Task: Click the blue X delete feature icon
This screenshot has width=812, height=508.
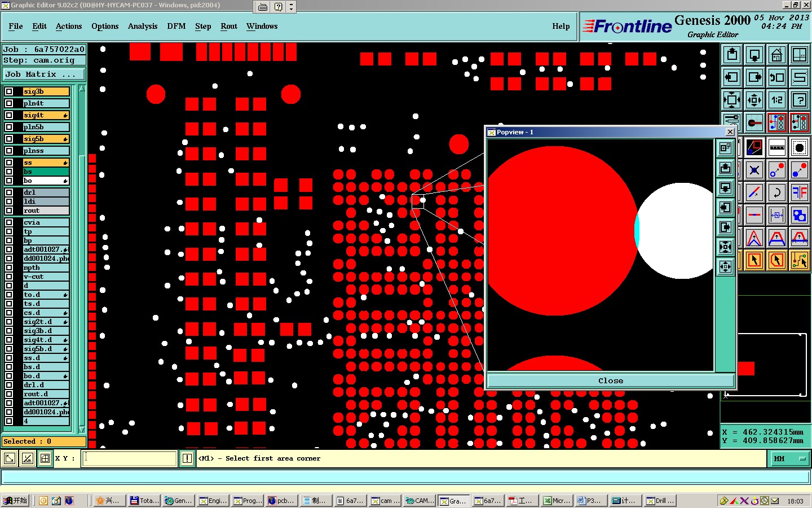Action: [x=754, y=170]
